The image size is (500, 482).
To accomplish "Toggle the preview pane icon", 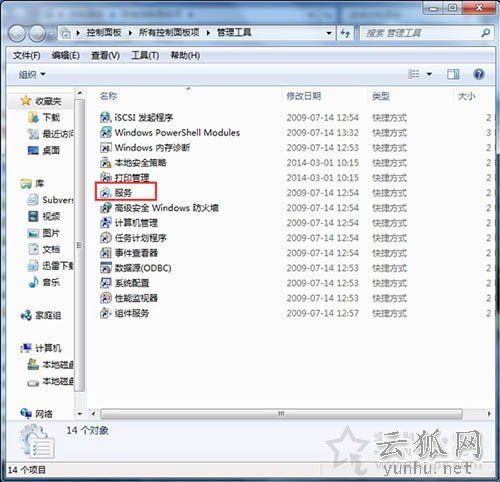I will coord(453,74).
